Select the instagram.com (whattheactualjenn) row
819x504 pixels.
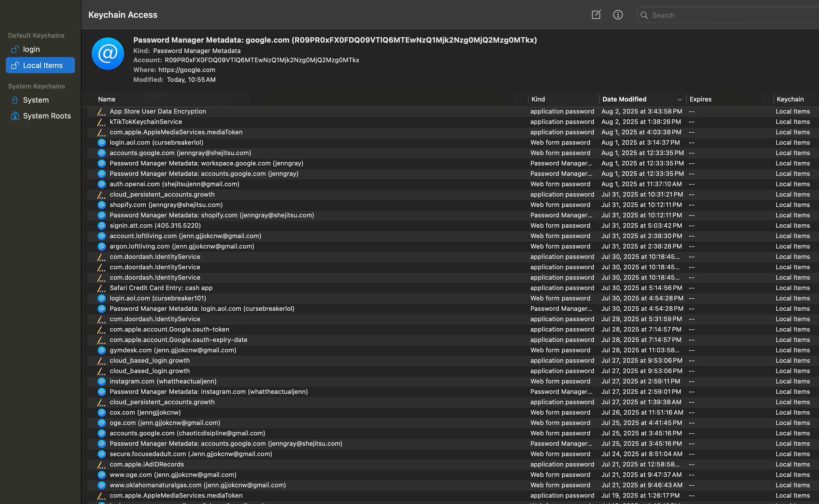pyautogui.click(x=163, y=381)
